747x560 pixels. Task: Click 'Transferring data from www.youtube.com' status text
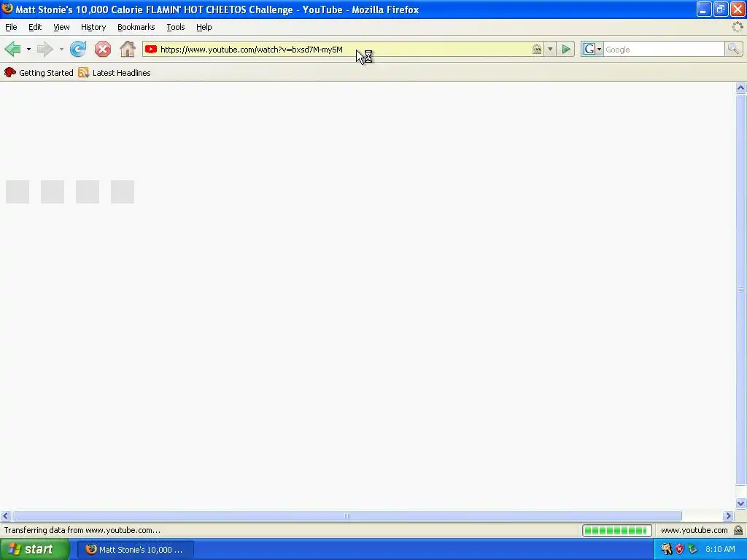coord(82,530)
